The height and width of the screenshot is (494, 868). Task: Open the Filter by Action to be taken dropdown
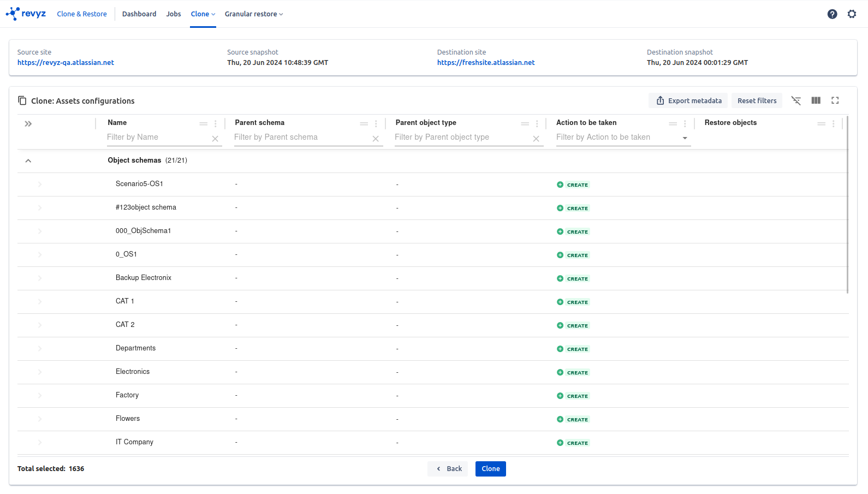click(623, 138)
